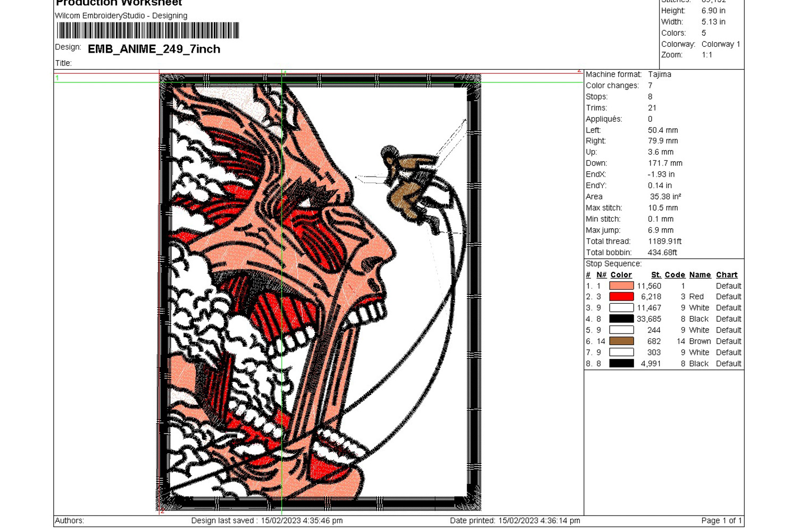Screen dimensions: 799x532
Task: Click the Code column header
Action: [x=675, y=275]
